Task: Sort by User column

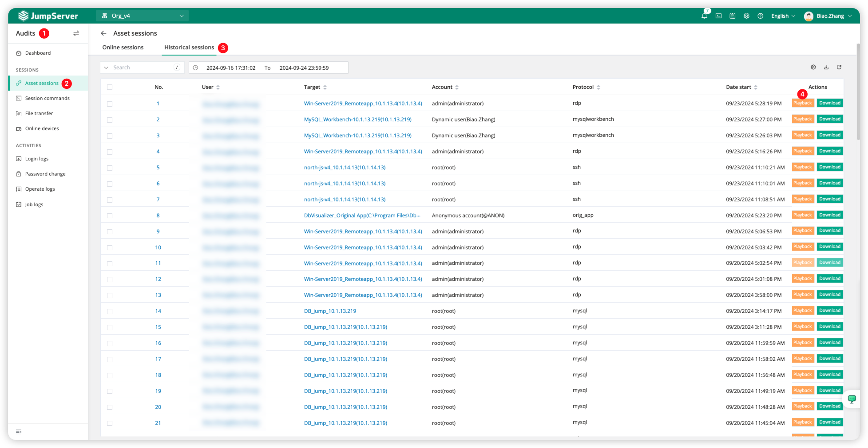Action: (x=218, y=87)
